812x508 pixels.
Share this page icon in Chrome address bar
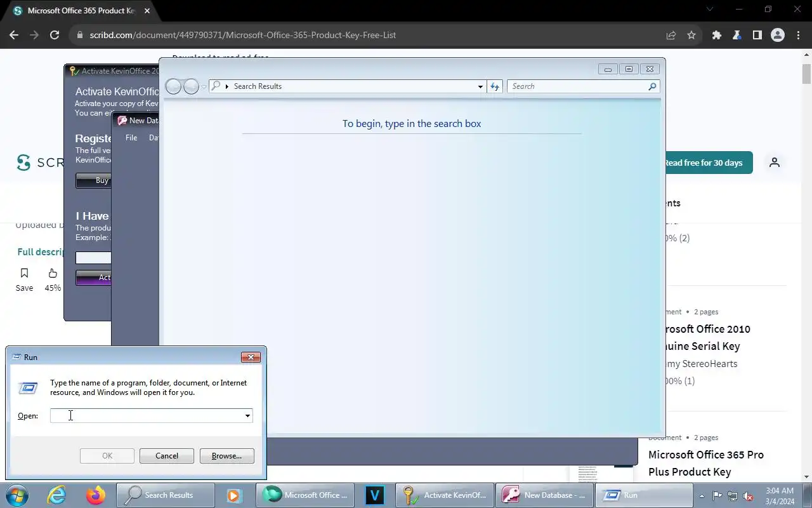(671, 35)
